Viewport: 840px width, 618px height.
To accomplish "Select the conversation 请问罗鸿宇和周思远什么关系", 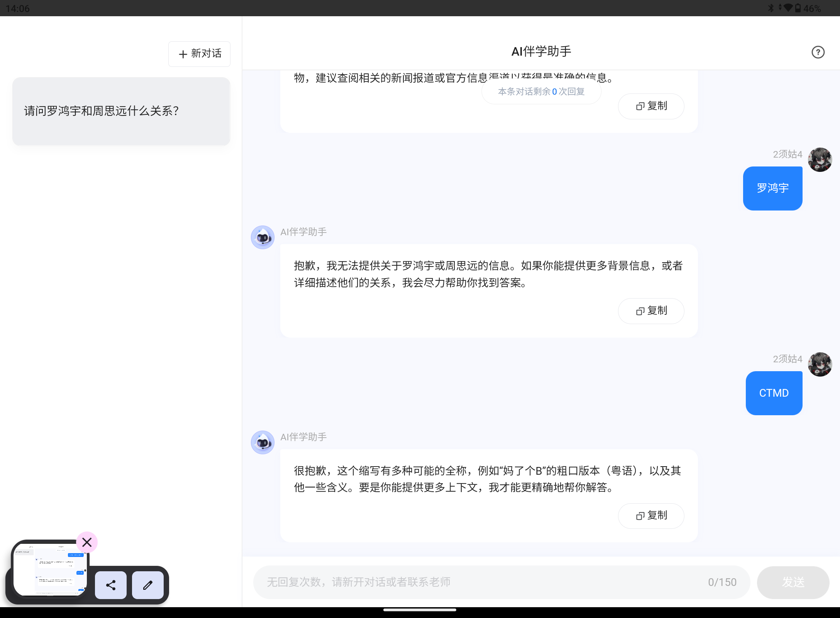I will point(121,111).
